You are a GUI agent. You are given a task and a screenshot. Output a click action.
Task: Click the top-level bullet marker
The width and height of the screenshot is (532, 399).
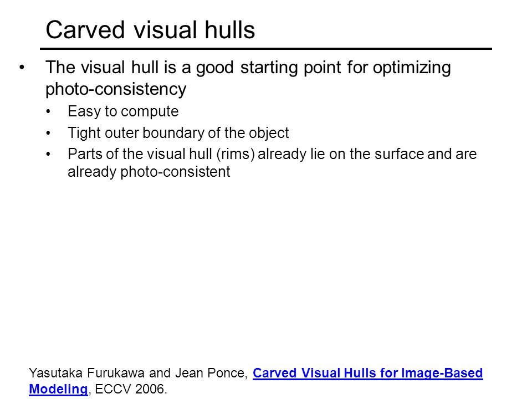click(22, 67)
